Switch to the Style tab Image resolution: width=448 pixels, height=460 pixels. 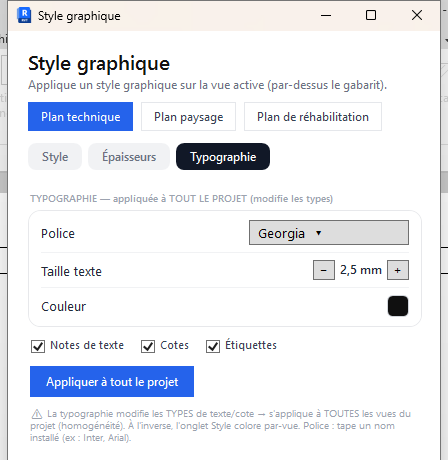pyautogui.click(x=55, y=157)
